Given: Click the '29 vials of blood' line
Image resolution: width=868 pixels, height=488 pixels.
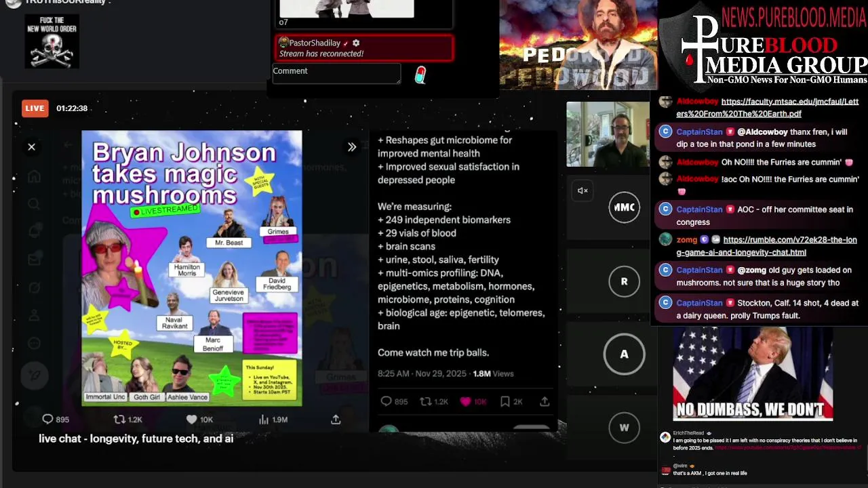Looking at the screenshot, I should pyautogui.click(x=417, y=233).
